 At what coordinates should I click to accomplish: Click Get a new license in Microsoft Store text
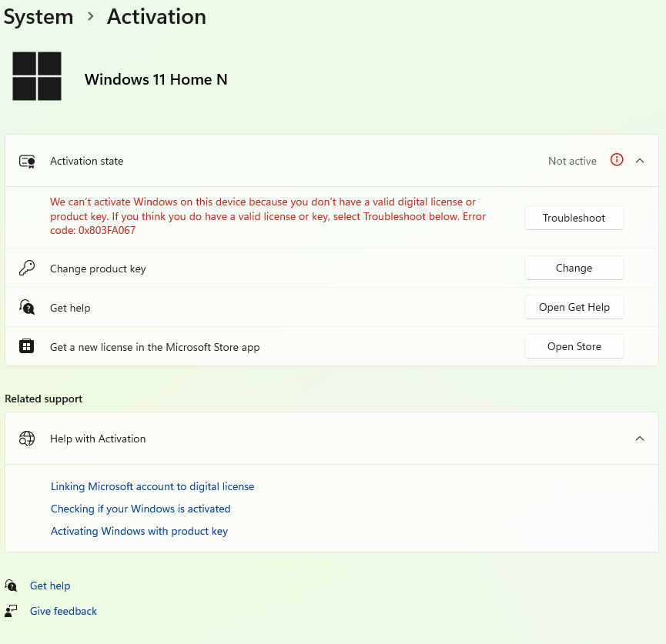point(155,347)
